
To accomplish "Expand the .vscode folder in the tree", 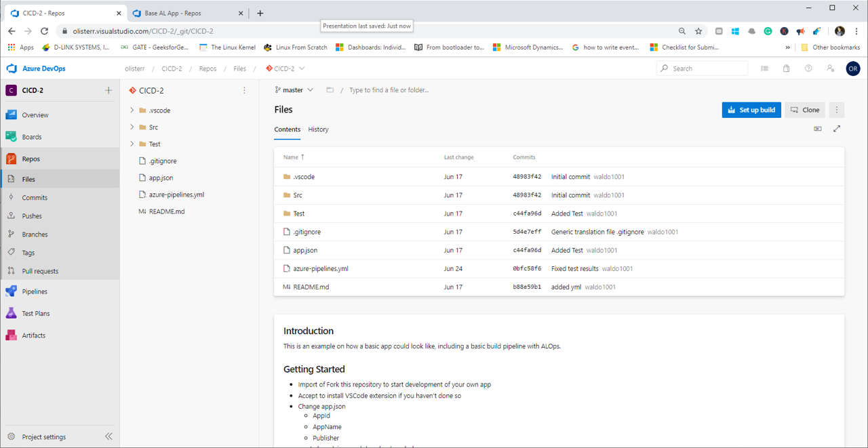I will pos(132,110).
